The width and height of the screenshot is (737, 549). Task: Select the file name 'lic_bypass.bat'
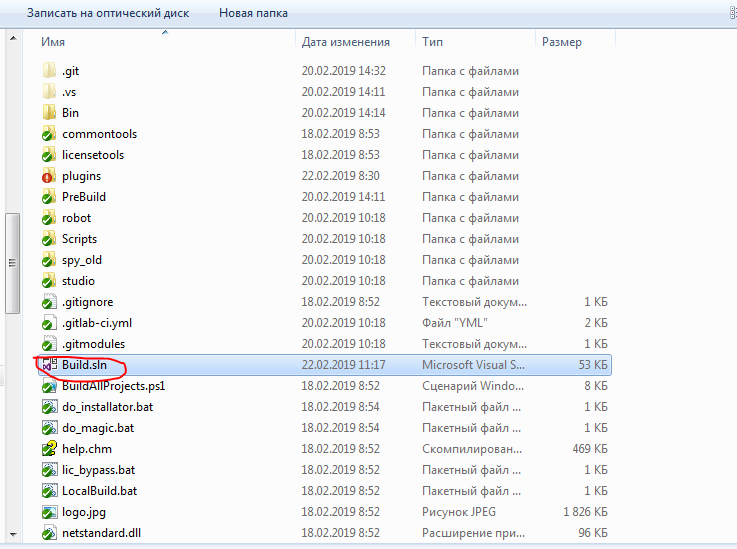pyautogui.click(x=99, y=470)
